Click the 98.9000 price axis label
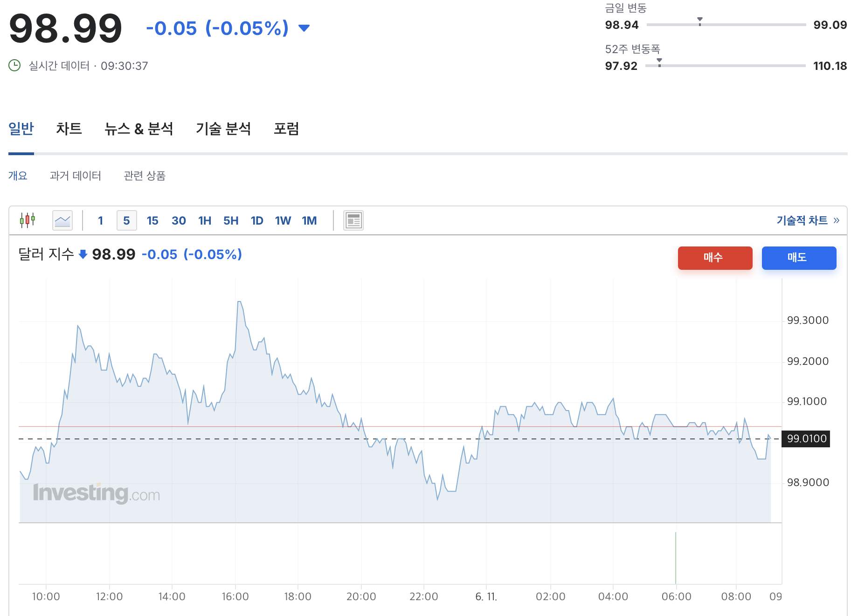This screenshot has height=616, width=858. pyautogui.click(x=808, y=483)
